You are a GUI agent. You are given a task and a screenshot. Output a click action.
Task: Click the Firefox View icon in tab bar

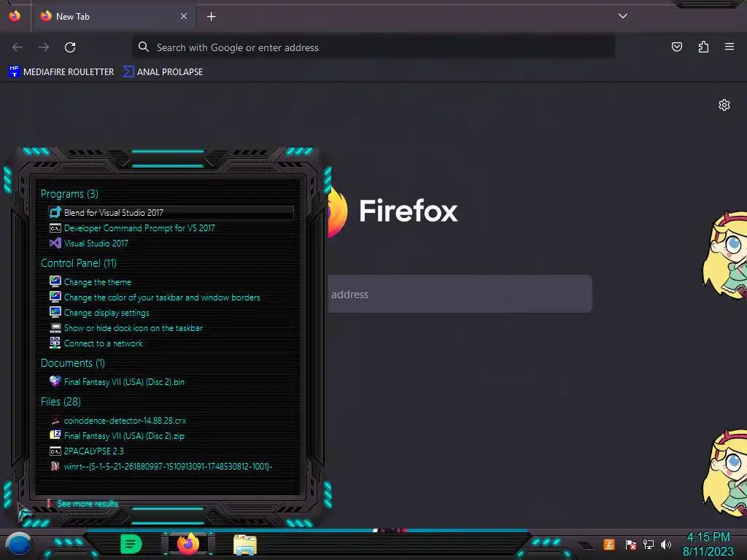15,16
